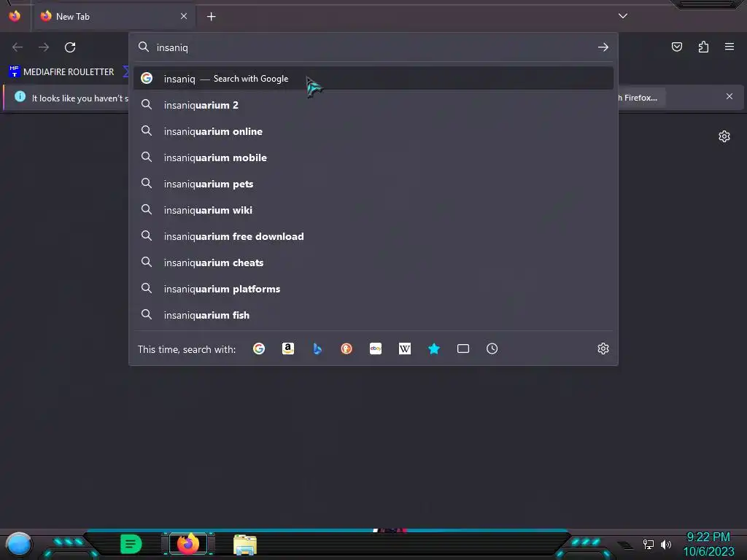Search this time with DuckDuckGo icon

(347, 349)
